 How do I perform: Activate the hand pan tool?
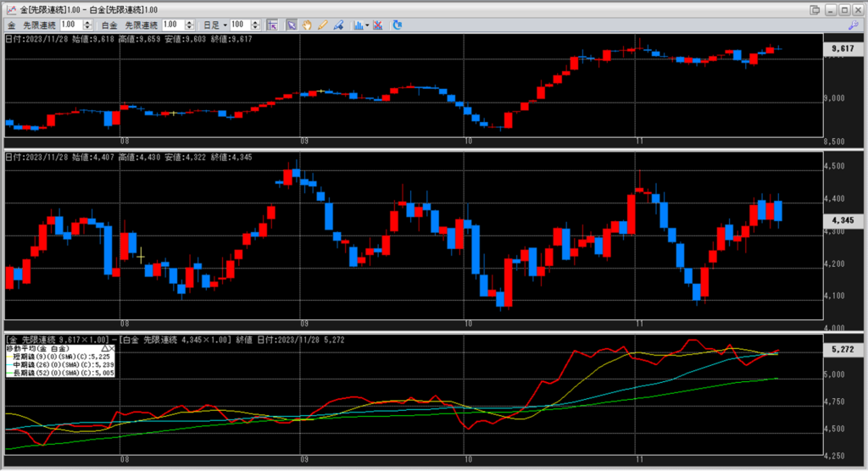306,25
